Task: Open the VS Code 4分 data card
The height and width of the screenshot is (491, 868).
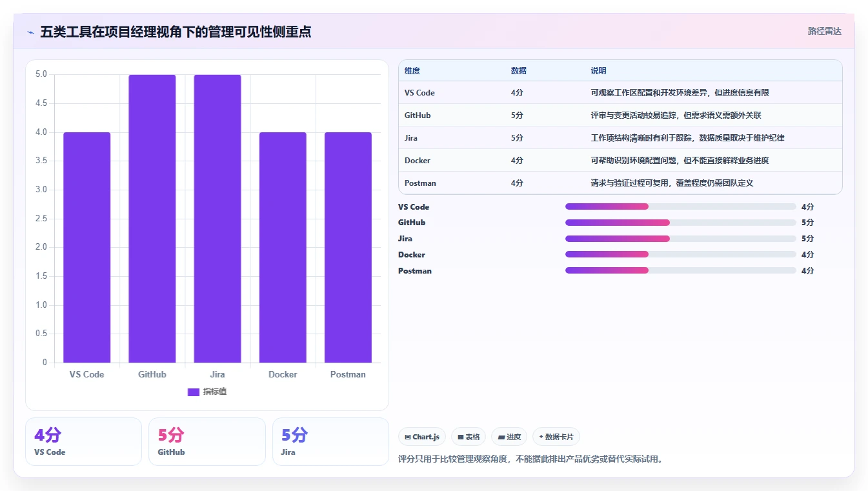Action: (83, 441)
